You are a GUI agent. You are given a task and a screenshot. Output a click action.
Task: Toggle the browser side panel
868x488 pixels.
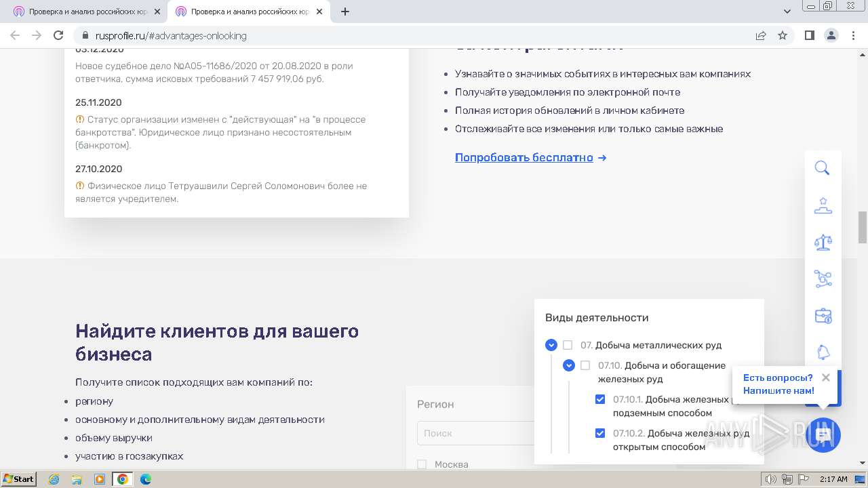click(x=809, y=35)
